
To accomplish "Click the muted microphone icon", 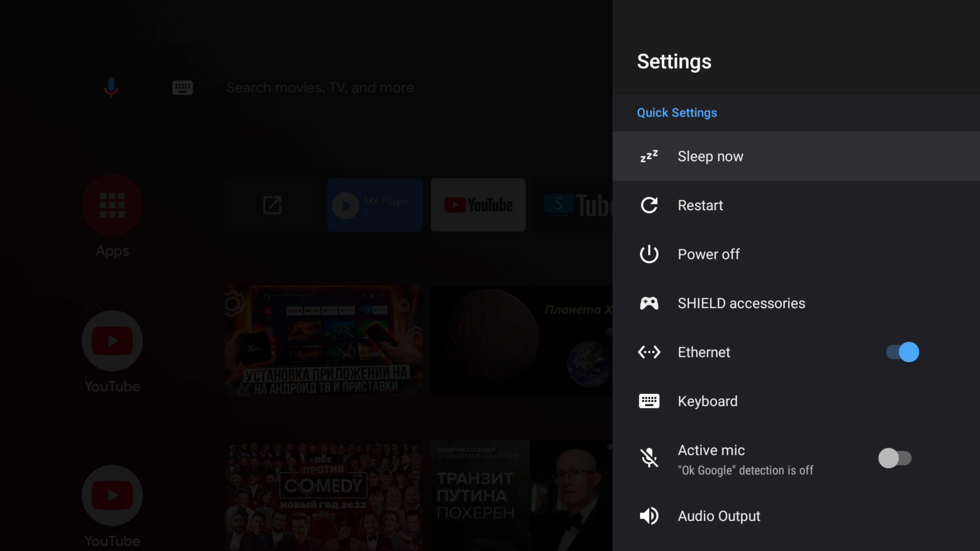I will (x=649, y=458).
